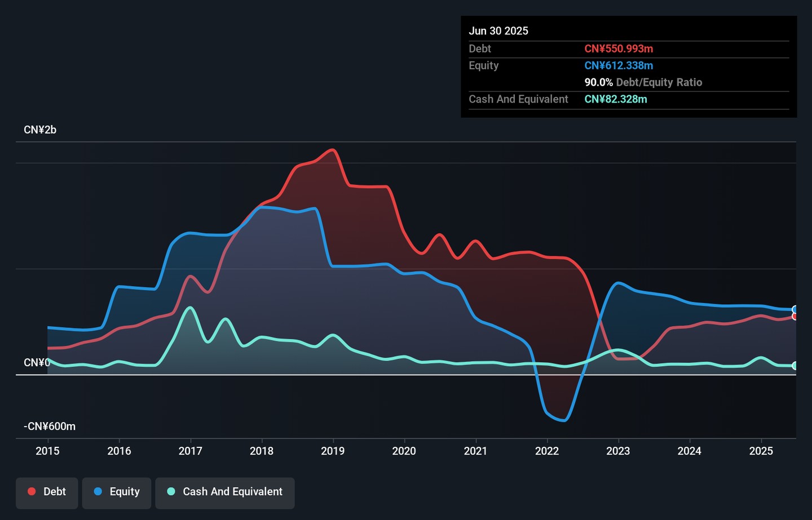The height and width of the screenshot is (520, 812).
Task: Click the 2017 year label on the axis
Action: pos(190,451)
